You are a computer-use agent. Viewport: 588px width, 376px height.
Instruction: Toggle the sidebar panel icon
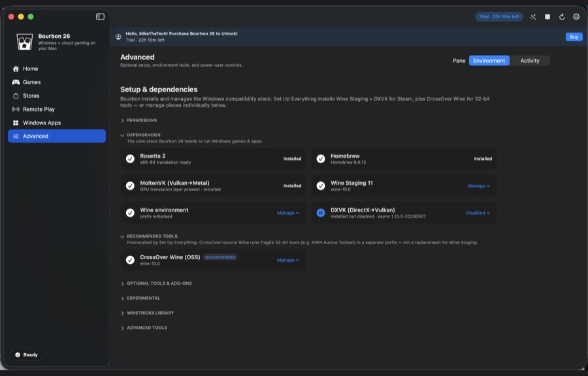pyautogui.click(x=100, y=16)
